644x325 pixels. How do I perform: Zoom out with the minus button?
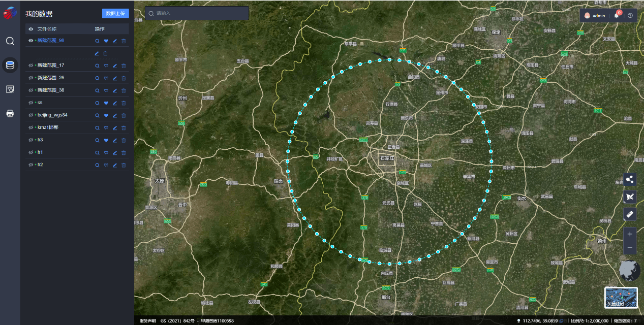coord(630,247)
